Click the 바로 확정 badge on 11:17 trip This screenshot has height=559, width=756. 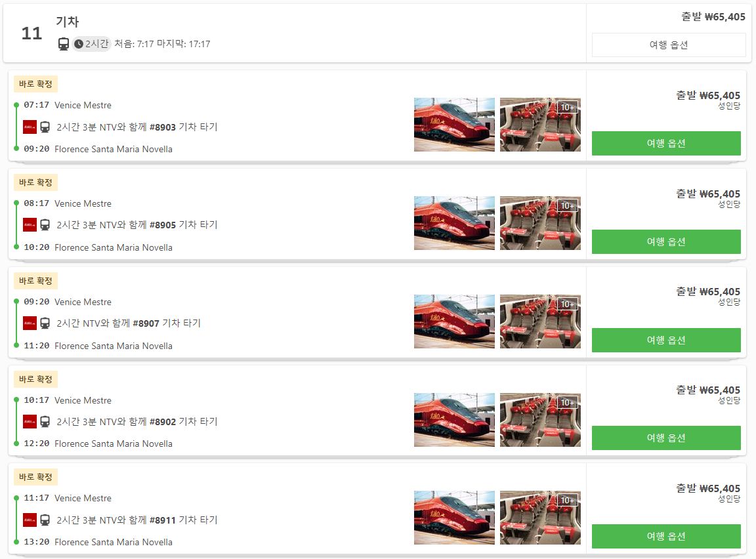tap(35, 477)
